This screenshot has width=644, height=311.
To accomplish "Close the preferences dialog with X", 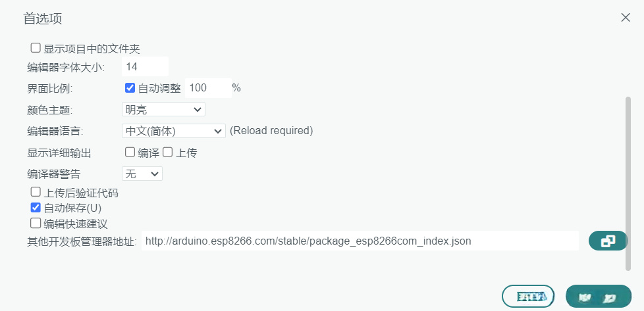I will point(626,18).
